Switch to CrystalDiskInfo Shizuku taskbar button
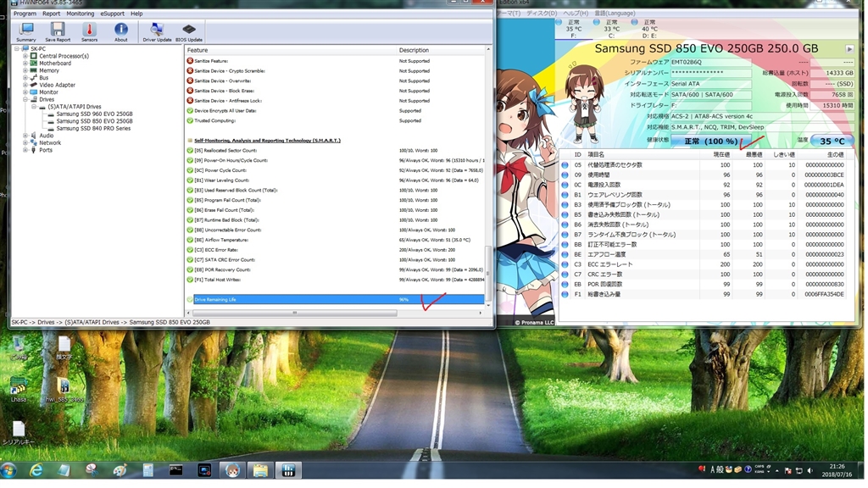The width and height of the screenshot is (868, 488). pyautogui.click(x=232, y=470)
